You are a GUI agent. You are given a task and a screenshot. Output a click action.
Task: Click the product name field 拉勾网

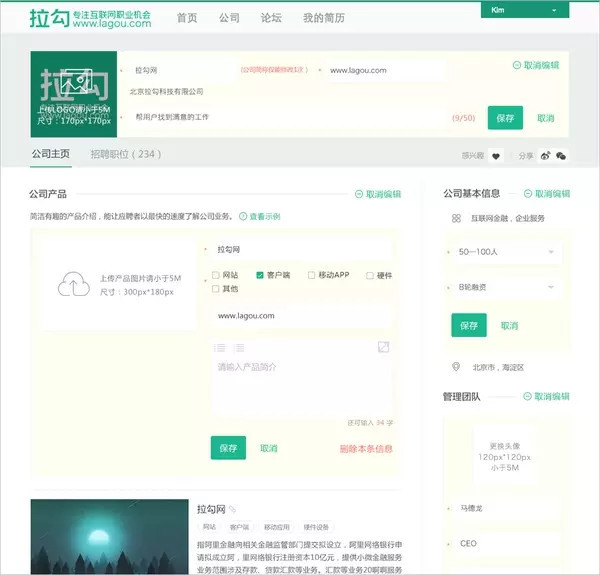[x=301, y=249]
